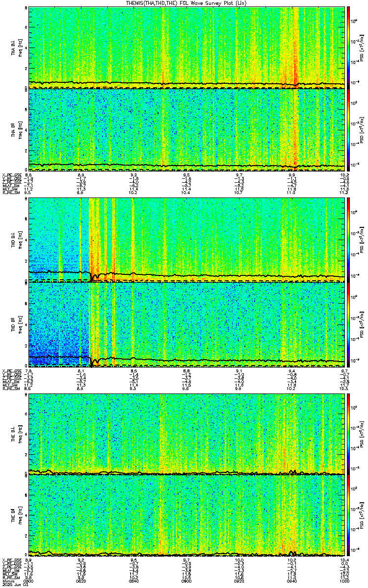Click the 0840 time tick label
The height and width of the screenshot is (588, 368).
coord(134,581)
